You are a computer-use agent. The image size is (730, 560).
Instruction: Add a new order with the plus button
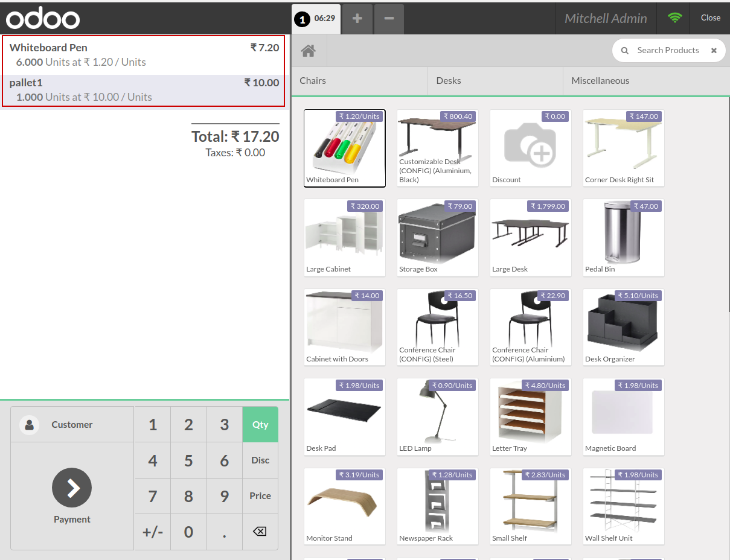357,19
